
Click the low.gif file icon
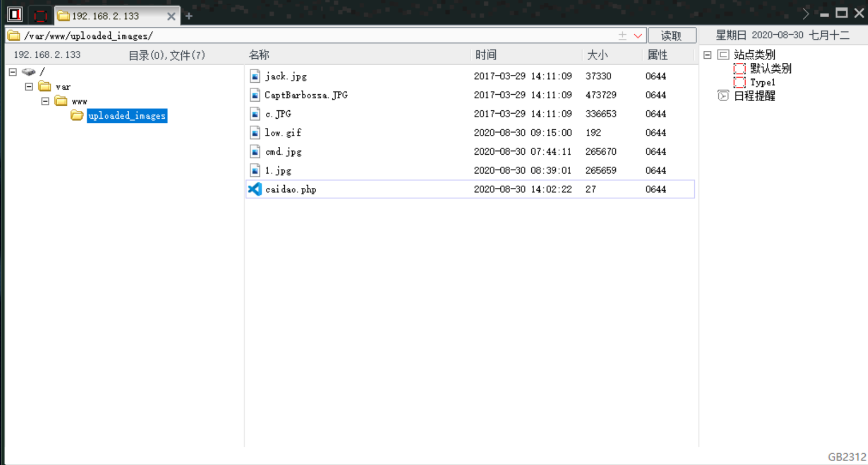click(x=255, y=133)
